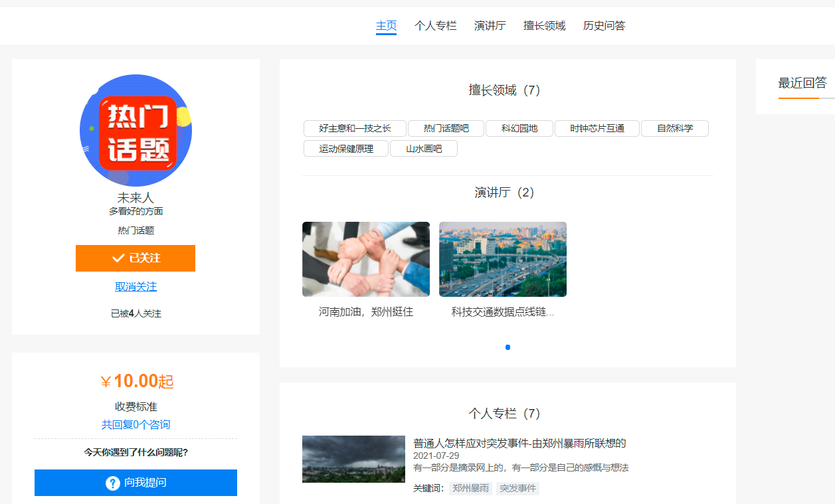
Task: Choose the 时钟芯片互通 tag
Action: click(597, 129)
